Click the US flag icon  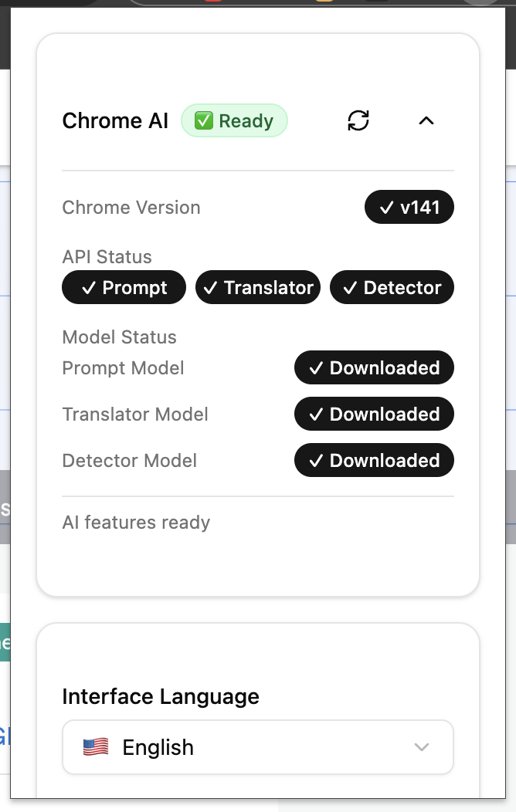(96, 747)
